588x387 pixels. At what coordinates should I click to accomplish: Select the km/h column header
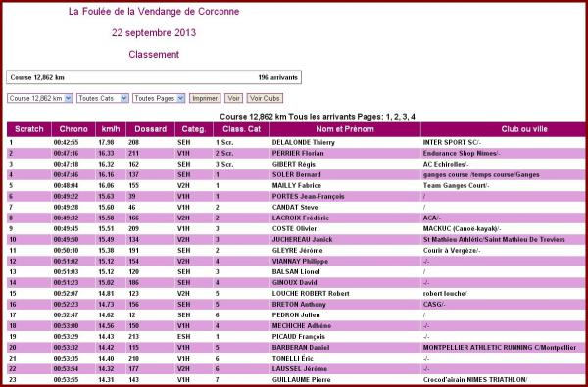pyautogui.click(x=111, y=129)
